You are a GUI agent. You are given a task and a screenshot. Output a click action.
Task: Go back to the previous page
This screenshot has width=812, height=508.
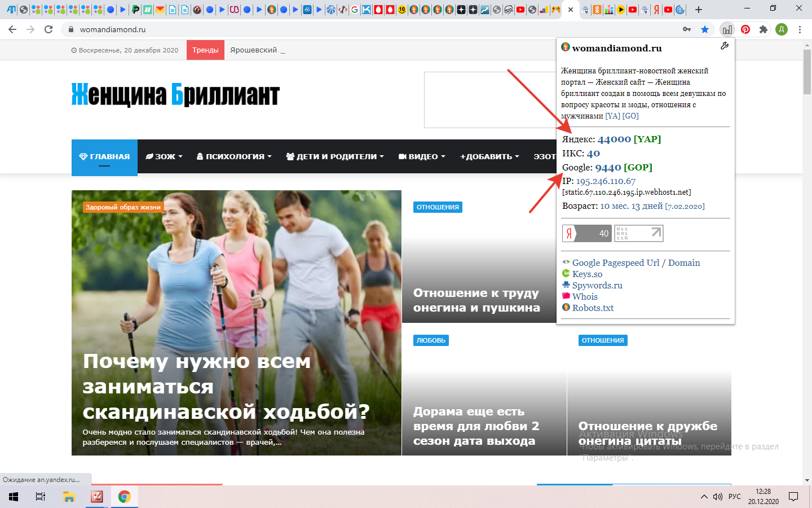click(12, 29)
